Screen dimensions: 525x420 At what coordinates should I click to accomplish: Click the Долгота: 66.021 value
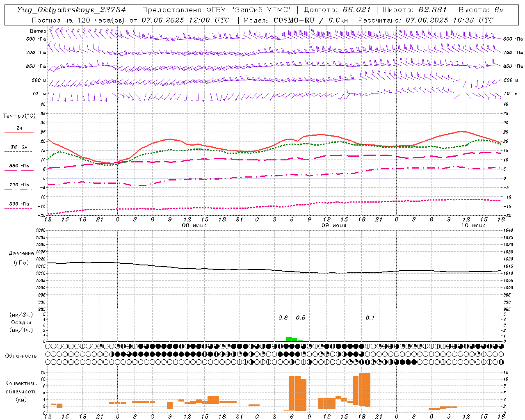336,10
